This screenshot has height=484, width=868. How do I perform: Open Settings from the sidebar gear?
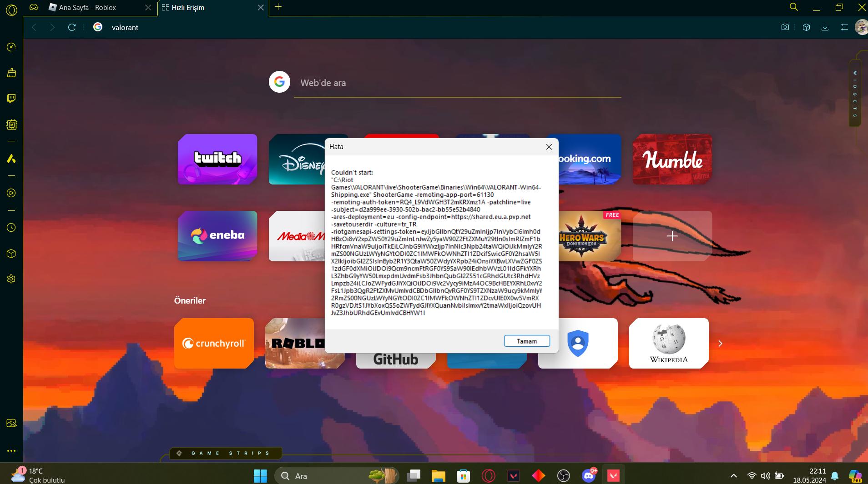point(10,279)
